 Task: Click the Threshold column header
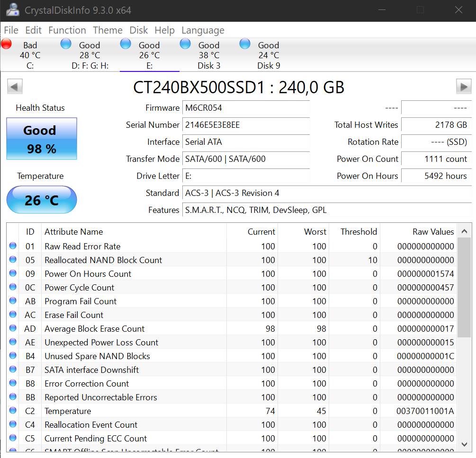pyautogui.click(x=355, y=231)
